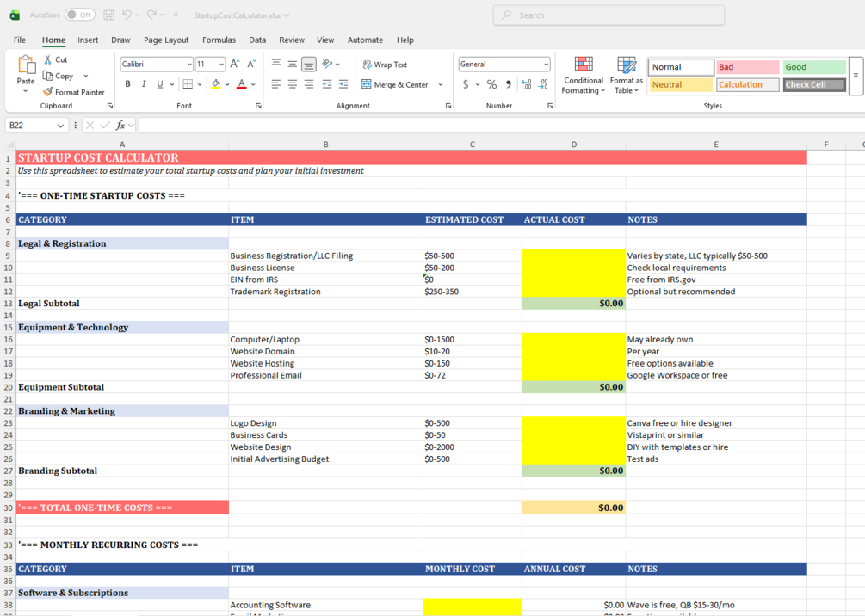This screenshot has width=865, height=616.
Task: Apply Comma Style number format
Action: point(508,84)
